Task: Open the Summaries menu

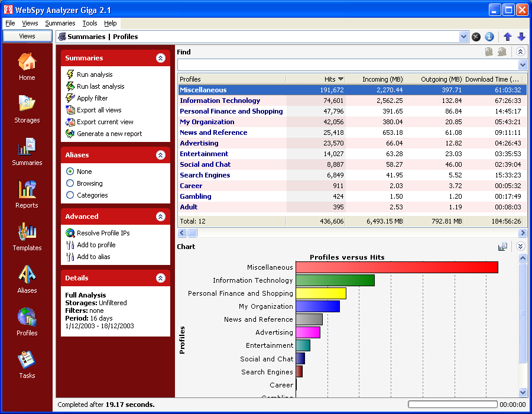Action: click(60, 23)
